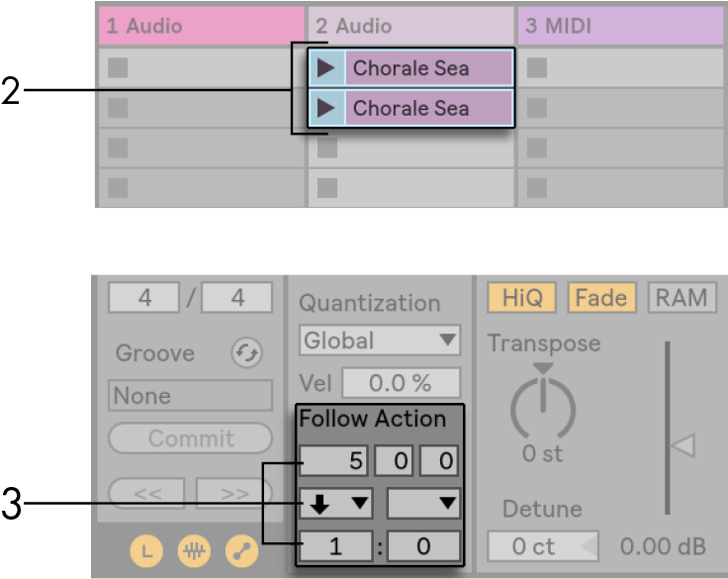This screenshot has width=728, height=579.
Task: Click the Groove Commit button
Action: (x=190, y=438)
